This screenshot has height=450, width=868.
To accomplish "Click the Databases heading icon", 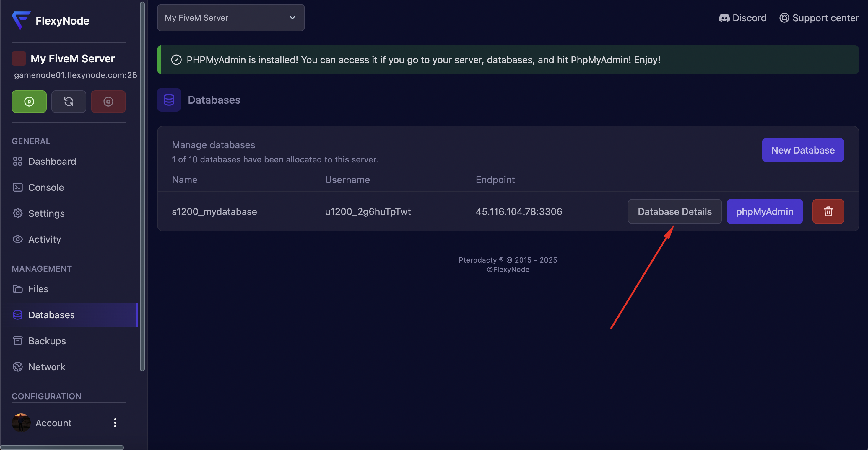I will [169, 100].
